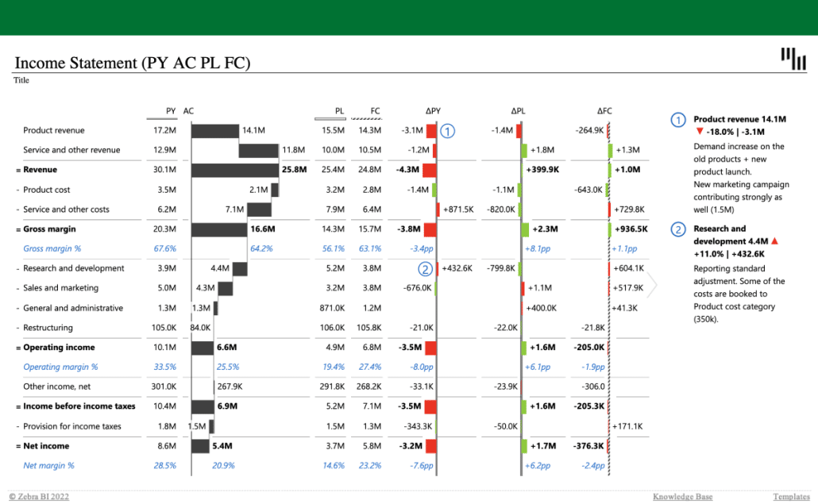Image resolution: width=818 pixels, height=504 pixels.
Task: Click the Zebra BI logo icon
Action: click(793, 58)
